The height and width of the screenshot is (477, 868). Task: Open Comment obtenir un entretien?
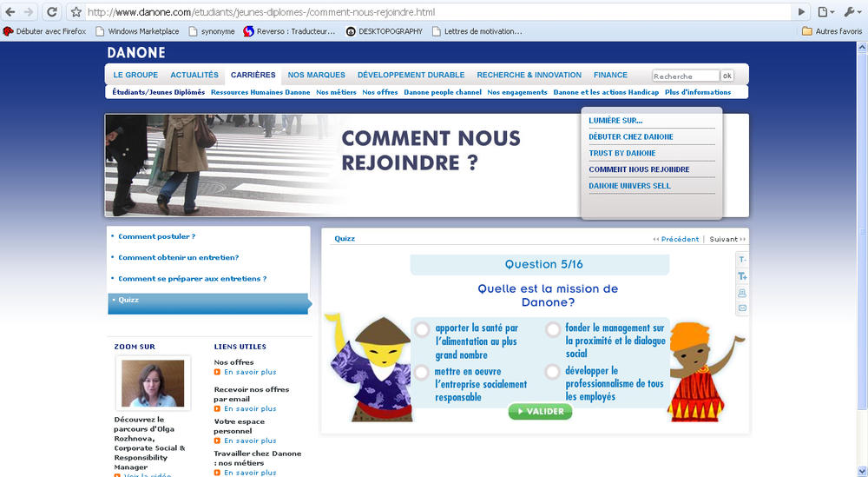tap(178, 257)
